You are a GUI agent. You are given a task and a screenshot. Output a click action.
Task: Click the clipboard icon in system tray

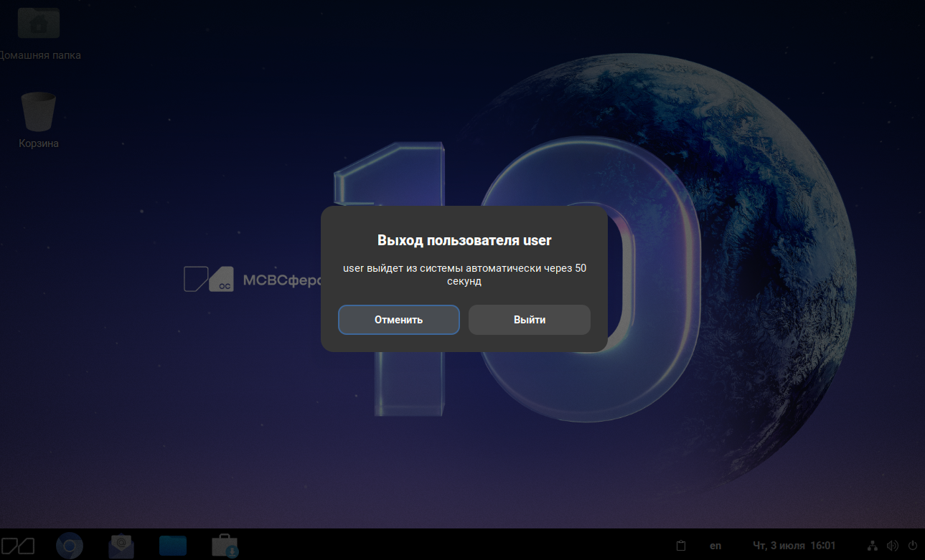click(682, 546)
